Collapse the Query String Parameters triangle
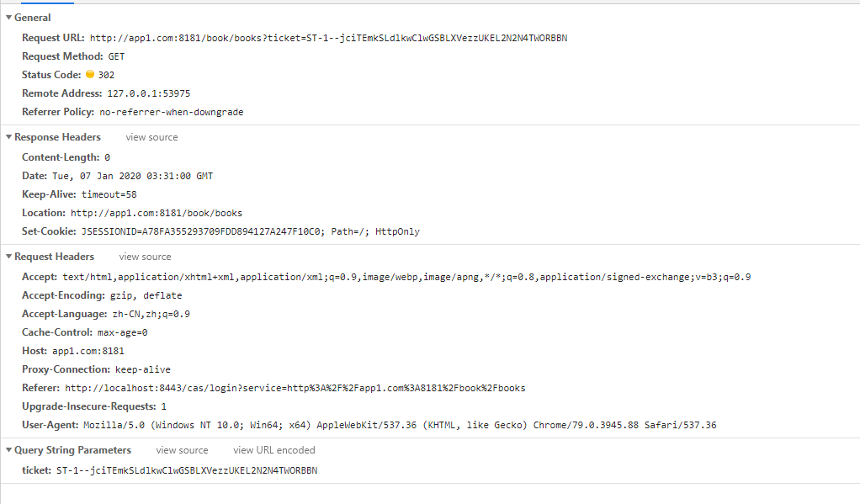This screenshot has width=860, height=504. tap(8, 450)
